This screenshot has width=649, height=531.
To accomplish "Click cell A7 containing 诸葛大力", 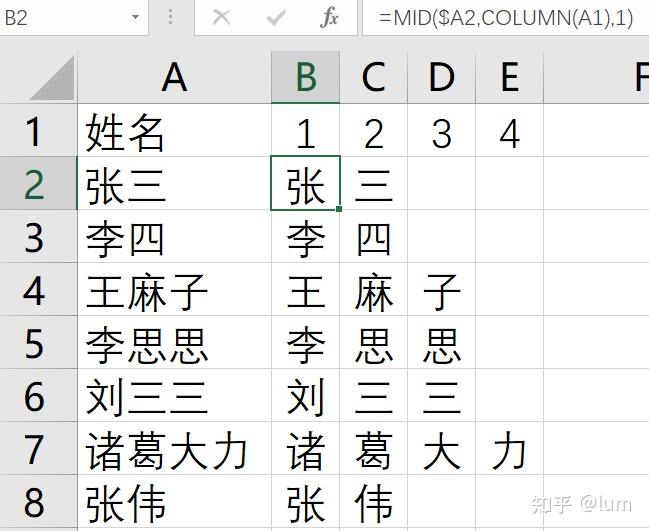I will pyautogui.click(x=174, y=448).
